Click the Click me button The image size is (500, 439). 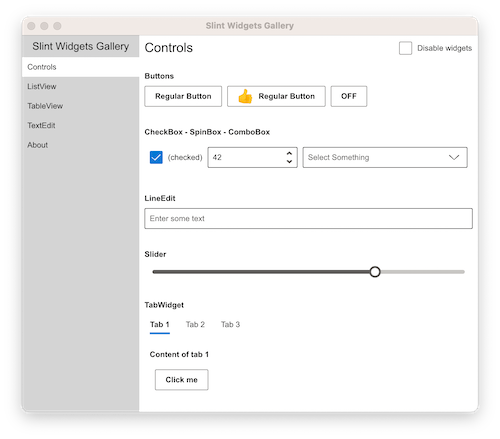(x=182, y=380)
